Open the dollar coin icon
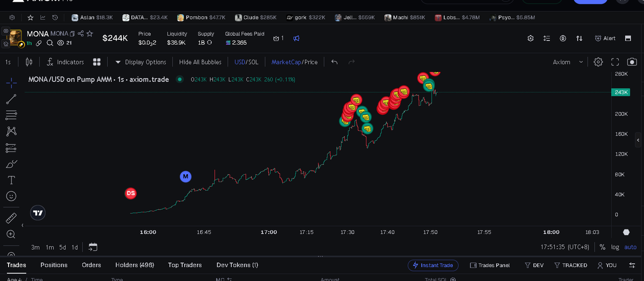The width and height of the screenshot is (644, 281). click(563, 39)
